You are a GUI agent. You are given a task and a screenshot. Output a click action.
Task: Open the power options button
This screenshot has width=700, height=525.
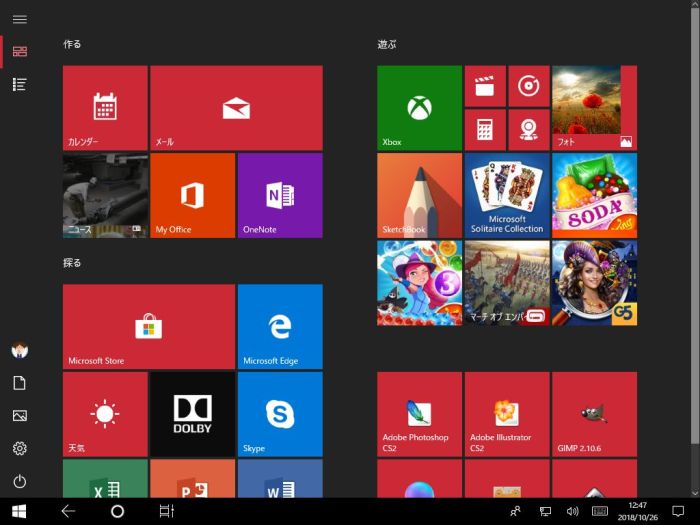point(19,481)
